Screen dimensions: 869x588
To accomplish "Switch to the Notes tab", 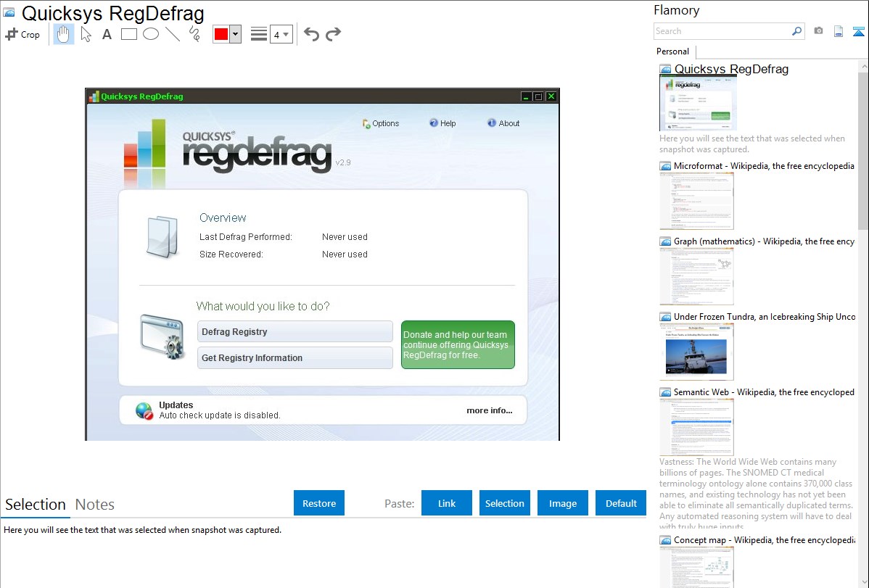I will [x=95, y=505].
